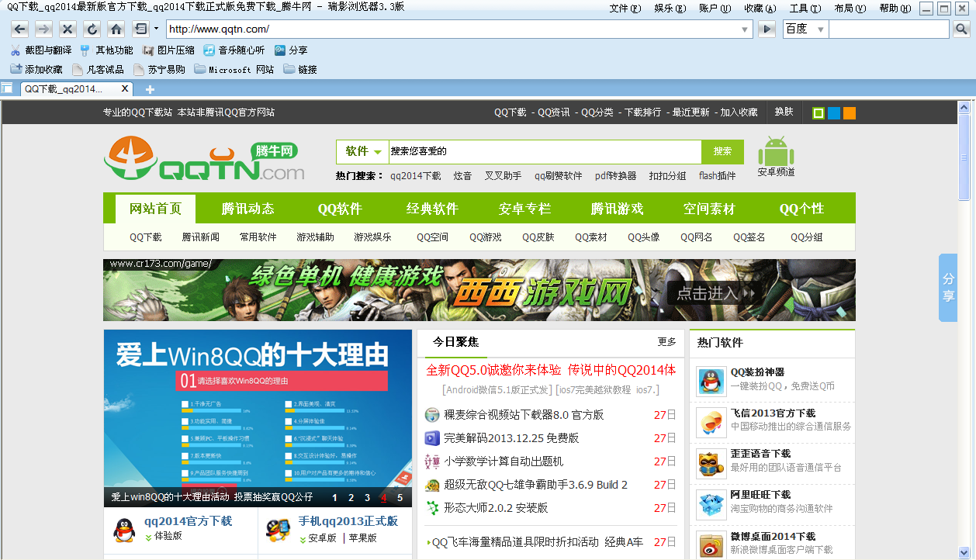976x560 pixels.
Task: Select the green skin color swatch
Action: [x=818, y=113]
